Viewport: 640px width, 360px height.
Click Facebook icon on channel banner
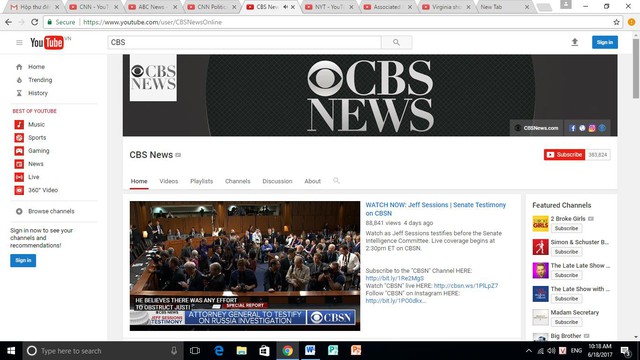572,128
